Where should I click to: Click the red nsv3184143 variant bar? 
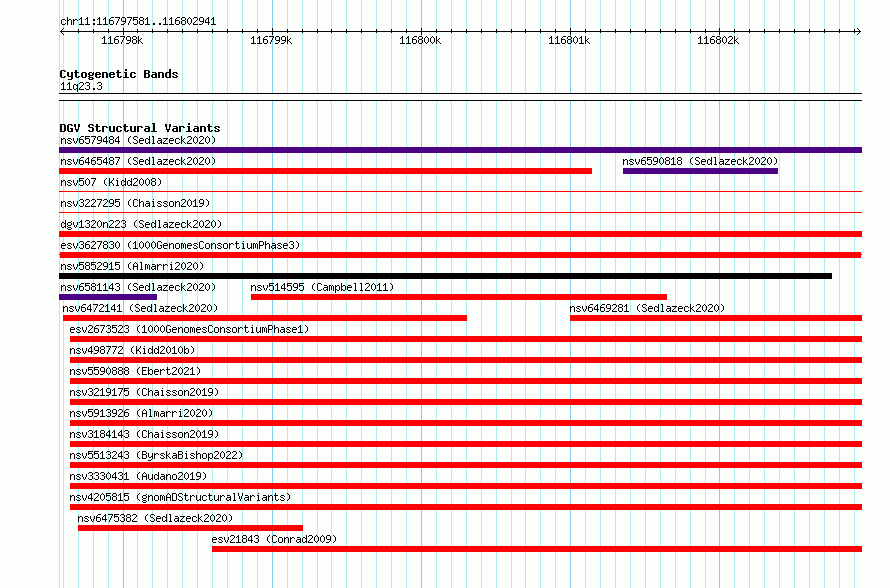click(x=465, y=444)
